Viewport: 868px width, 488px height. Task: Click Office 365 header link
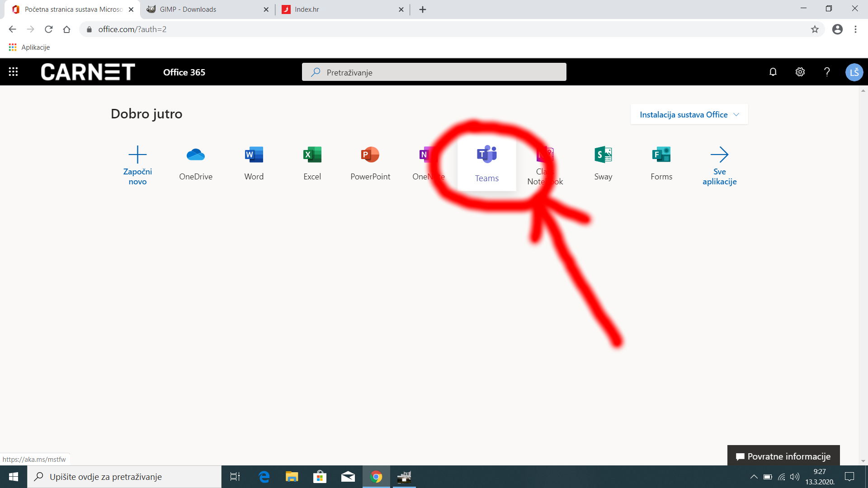coord(184,72)
